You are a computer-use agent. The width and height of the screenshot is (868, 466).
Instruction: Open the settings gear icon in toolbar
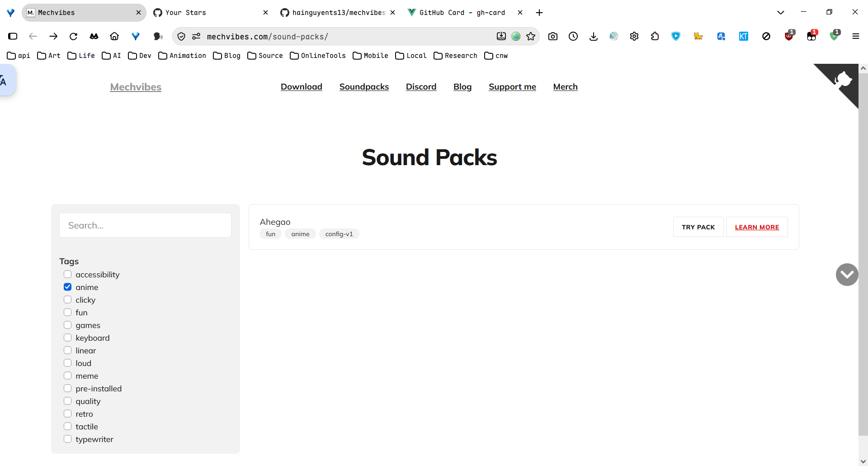point(634,36)
